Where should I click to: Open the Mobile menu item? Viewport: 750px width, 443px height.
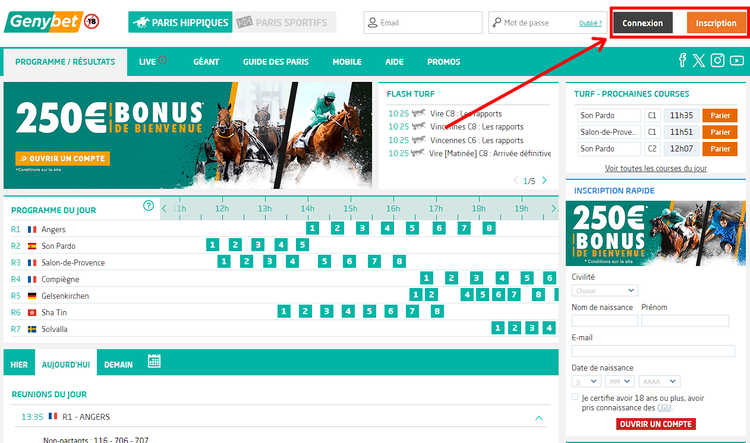347,62
